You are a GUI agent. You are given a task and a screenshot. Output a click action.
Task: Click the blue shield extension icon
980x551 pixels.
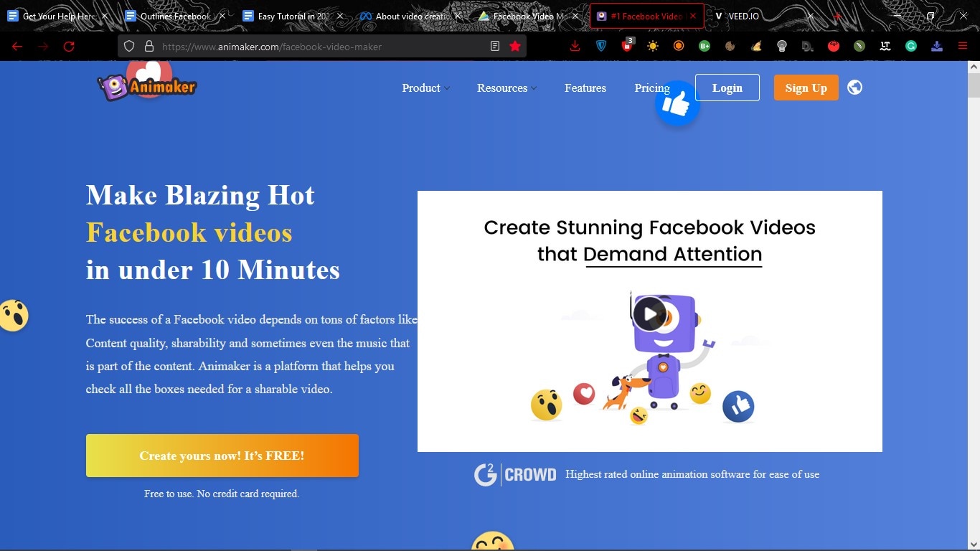tap(601, 47)
